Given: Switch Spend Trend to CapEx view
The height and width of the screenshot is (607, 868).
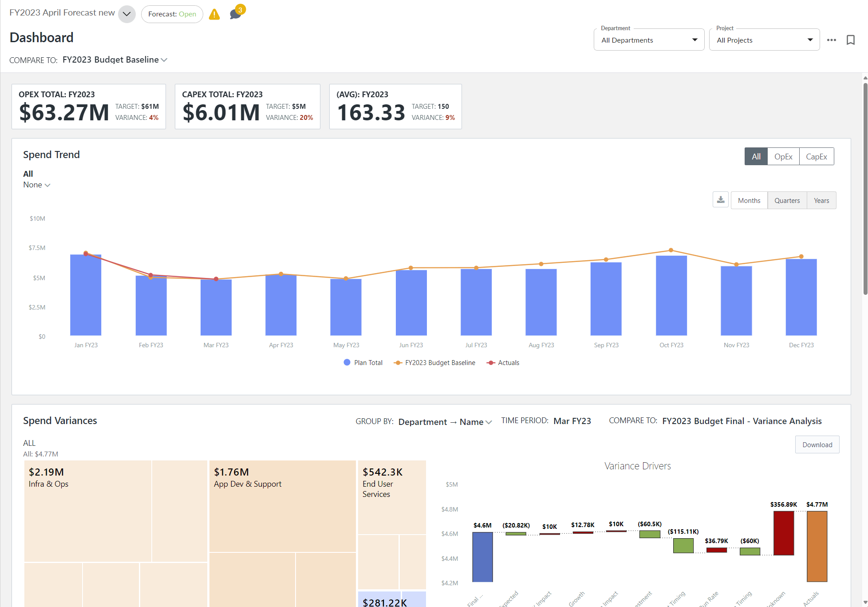Looking at the screenshot, I should [816, 156].
